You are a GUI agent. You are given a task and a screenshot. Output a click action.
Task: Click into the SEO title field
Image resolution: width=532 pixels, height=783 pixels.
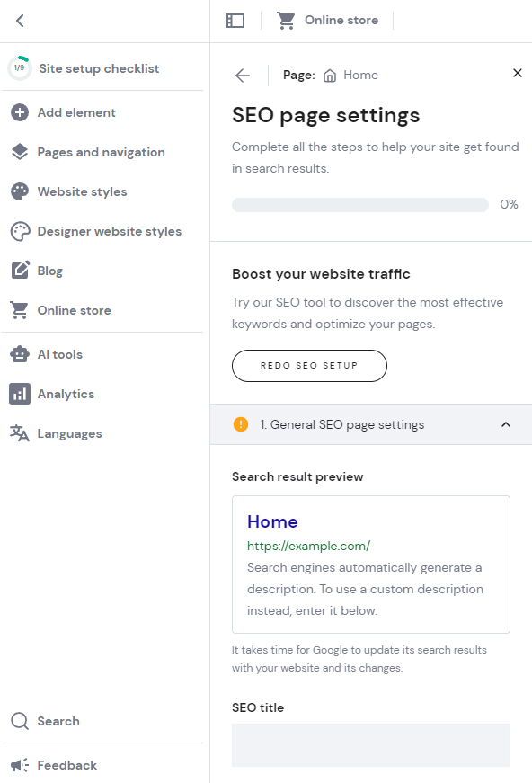(371, 745)
